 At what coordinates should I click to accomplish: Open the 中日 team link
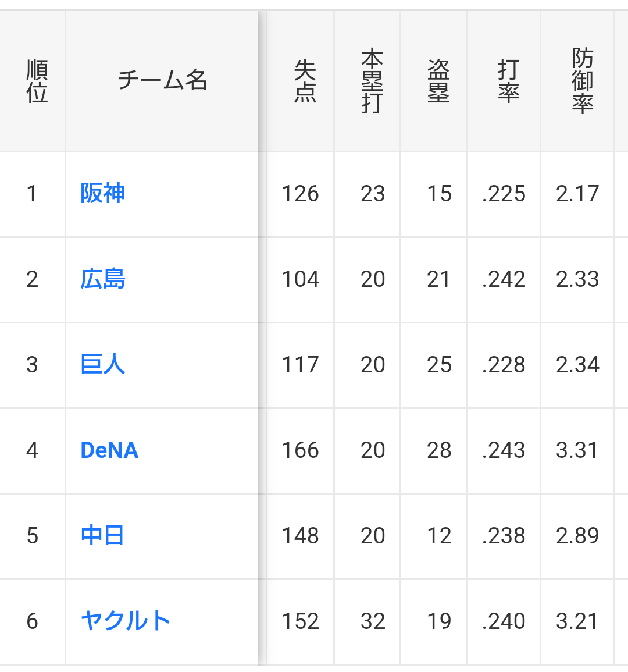(x=102, y=535)
